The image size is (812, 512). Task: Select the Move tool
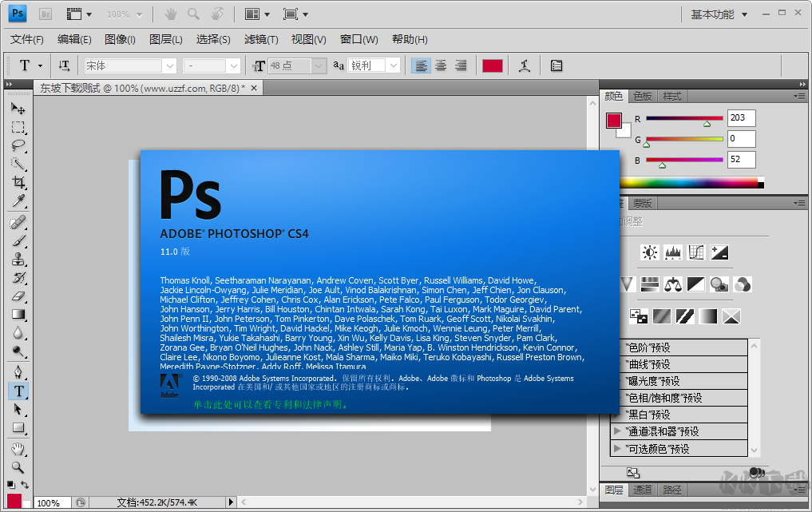pyautogui.click(x=18, y=108)
